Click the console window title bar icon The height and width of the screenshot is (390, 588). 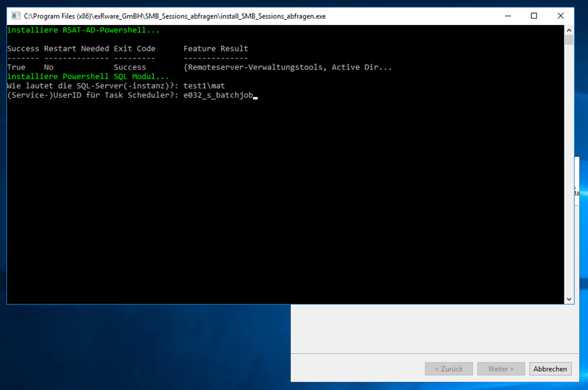pyautogui.click(x=16, y=16)
